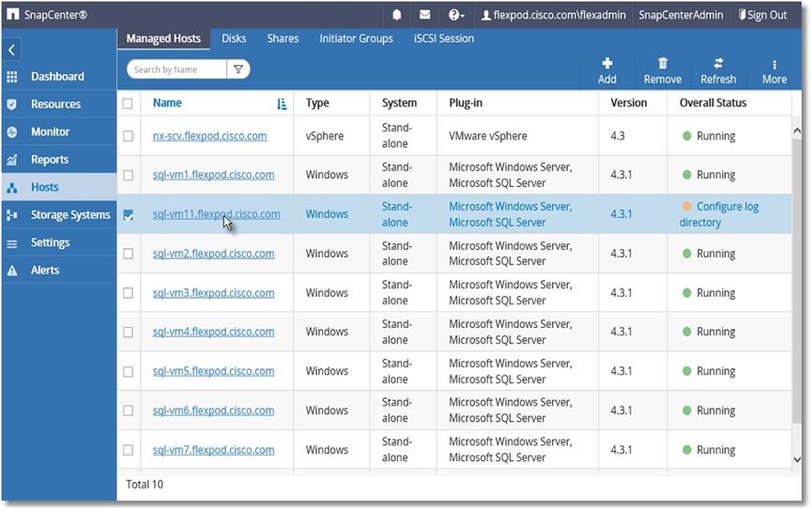Check the sql-vm4 row checkbox
The height and width of the screenshot is (511, 812).
[128, 333]
